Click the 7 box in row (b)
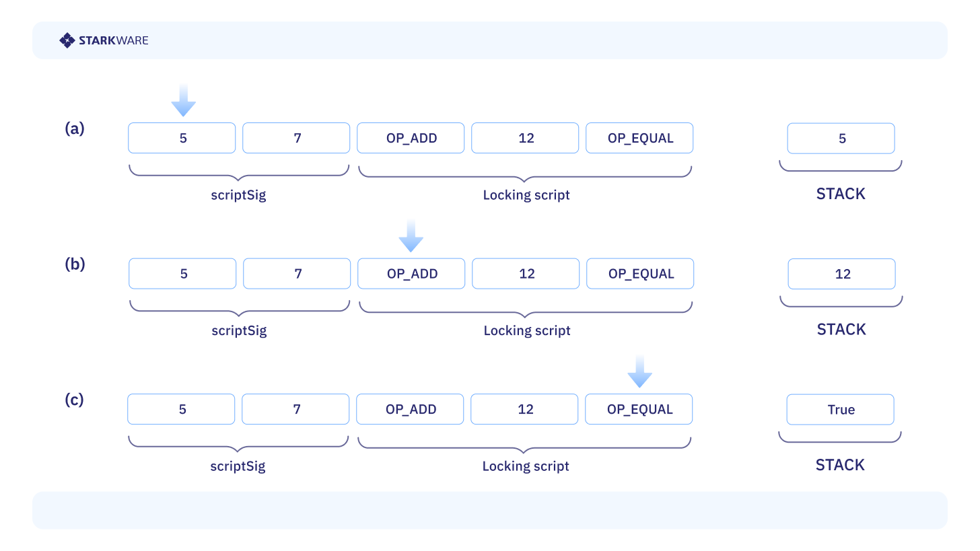The height and width of the screenshot is (551, 980). [297, 274]
